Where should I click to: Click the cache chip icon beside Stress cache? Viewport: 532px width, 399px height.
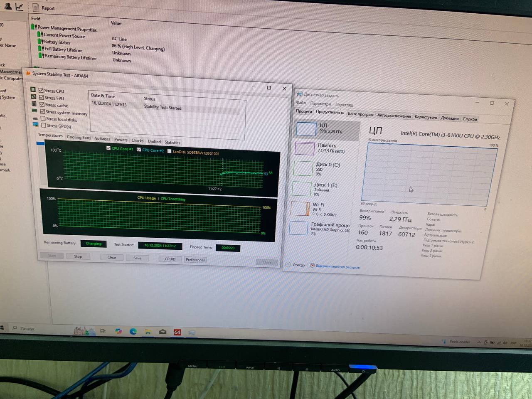pos(34,103)
